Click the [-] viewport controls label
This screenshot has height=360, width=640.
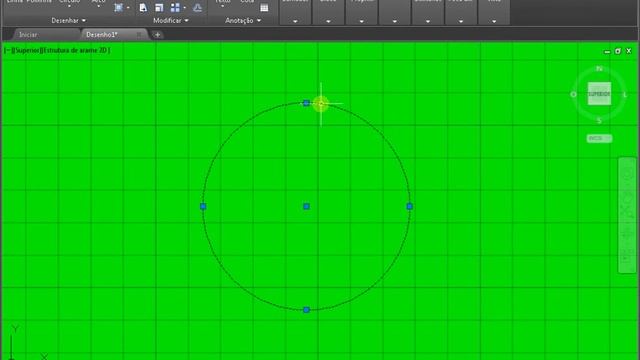pyautogui.click(x=7, y=50)
